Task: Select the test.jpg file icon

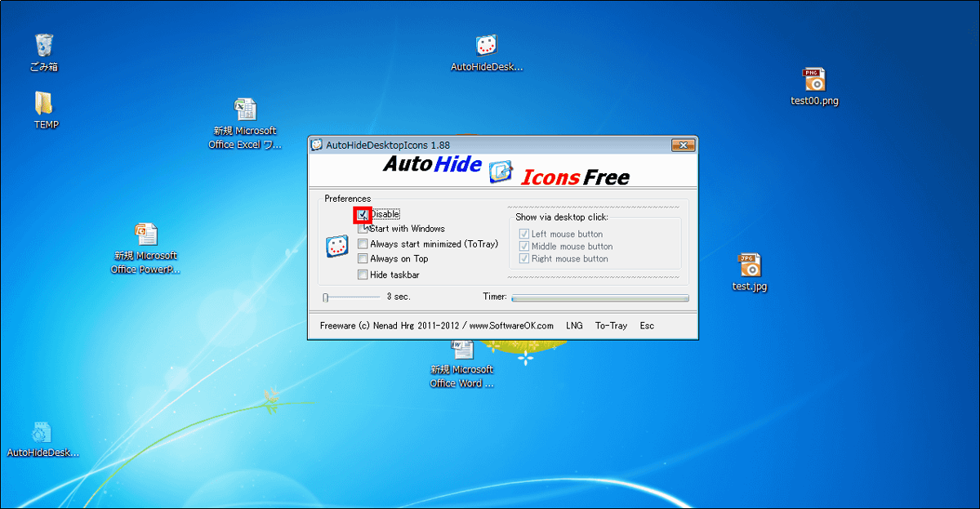Action: [x=750, y=272]
